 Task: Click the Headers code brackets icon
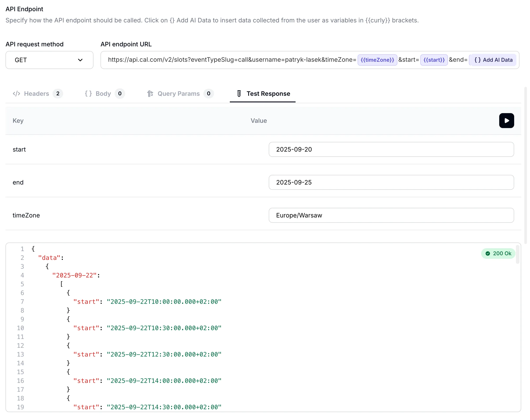(16, 94)
